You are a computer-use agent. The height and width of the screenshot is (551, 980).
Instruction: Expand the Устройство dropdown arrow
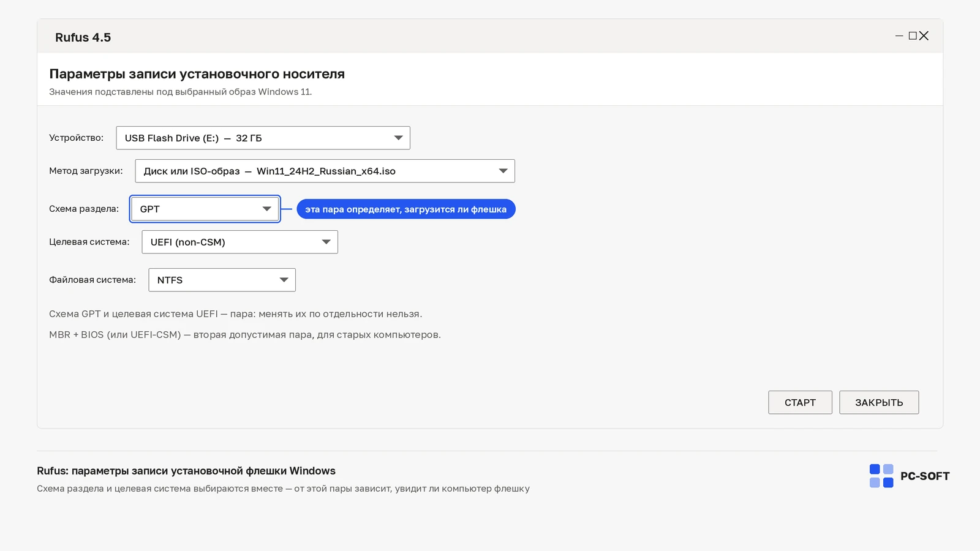398,138
